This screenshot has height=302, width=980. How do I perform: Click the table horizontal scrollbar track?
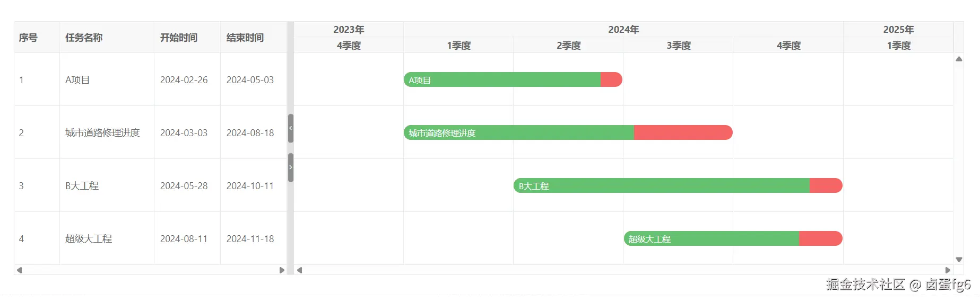coord(150,270)
